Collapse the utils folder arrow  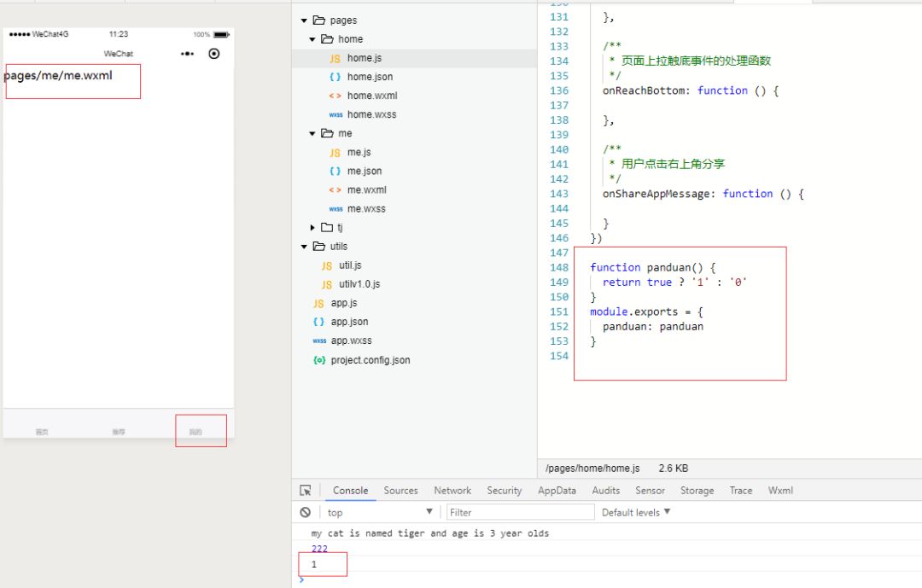[x=304, y=247]
